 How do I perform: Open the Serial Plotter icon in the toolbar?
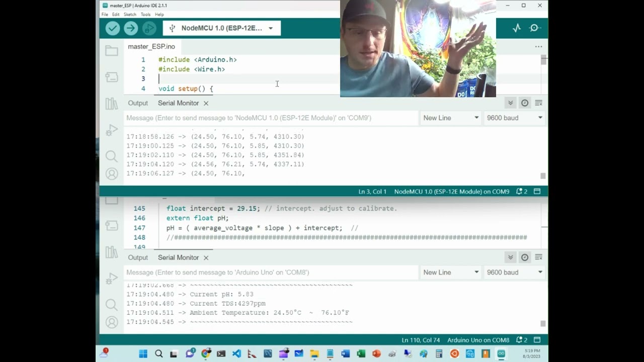point(517,28)
